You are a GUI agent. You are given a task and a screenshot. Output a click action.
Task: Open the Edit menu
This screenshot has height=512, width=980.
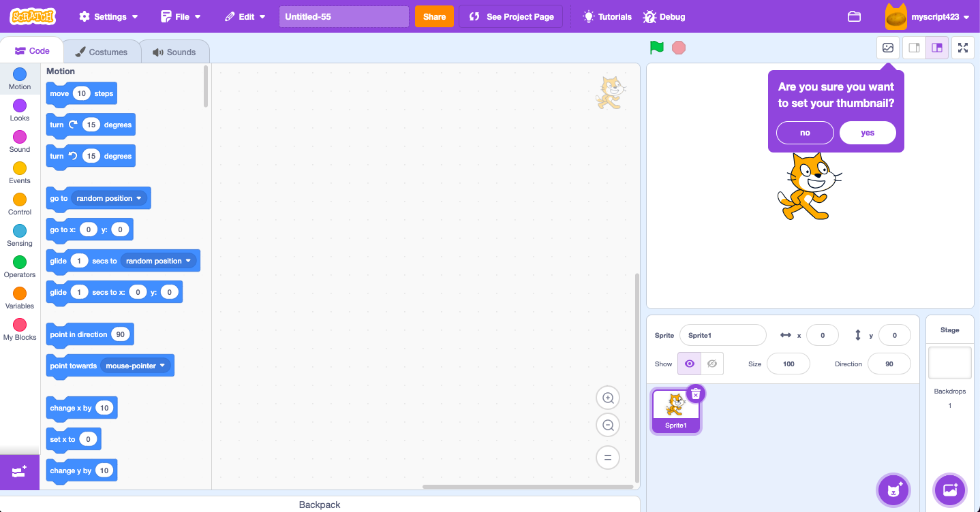coord(245,16)
